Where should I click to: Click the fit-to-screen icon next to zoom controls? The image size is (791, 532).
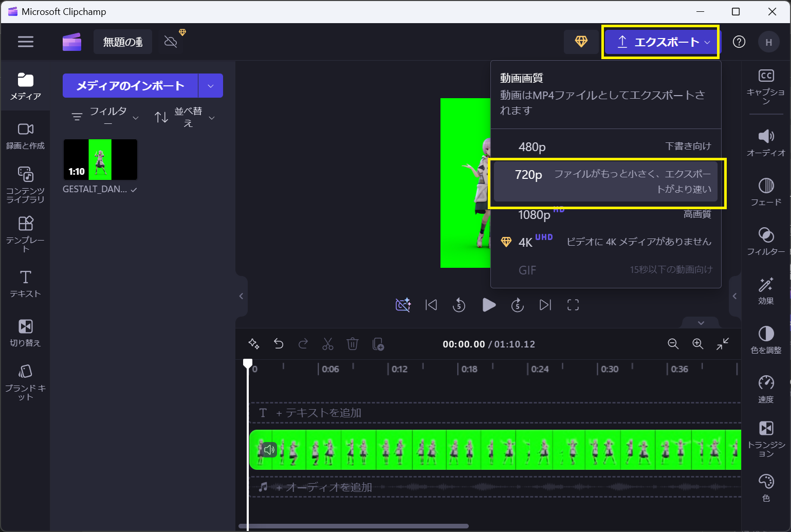[723, 344]
